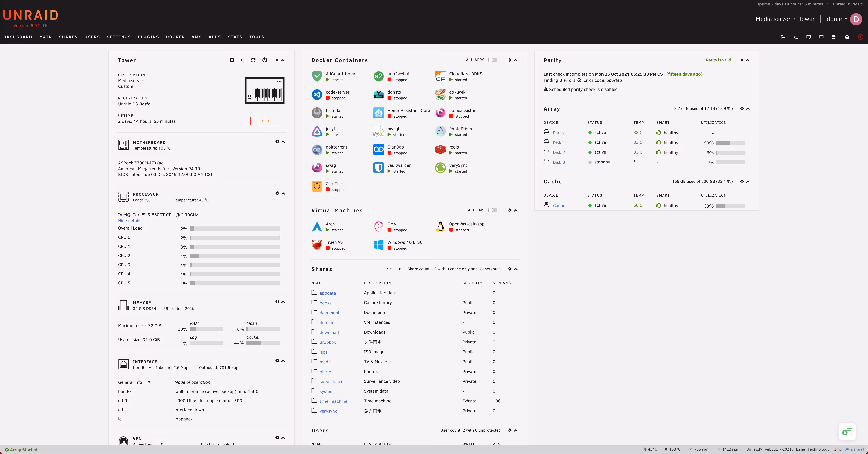
Task: Click the logout icon in top bar
Action: 783,37
